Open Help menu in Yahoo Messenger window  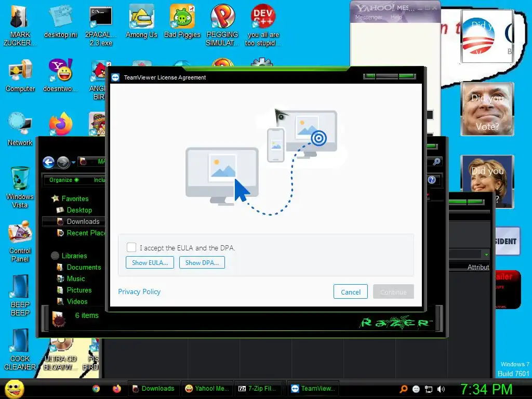click(396, 17)
